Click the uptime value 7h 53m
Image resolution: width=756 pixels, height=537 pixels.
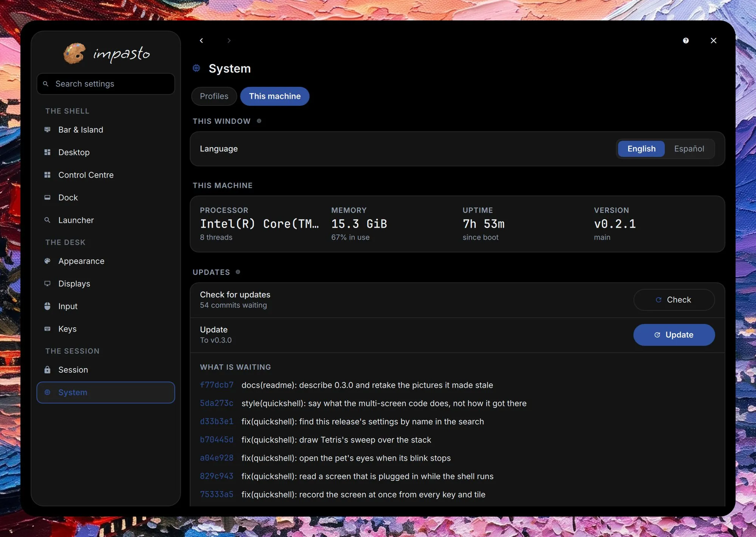point(483,224)
